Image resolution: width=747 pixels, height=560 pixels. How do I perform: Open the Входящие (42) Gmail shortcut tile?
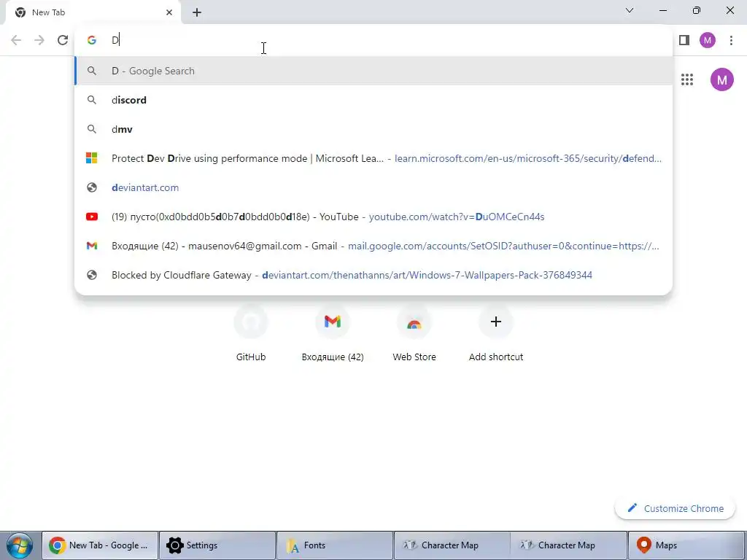point(333,332)
